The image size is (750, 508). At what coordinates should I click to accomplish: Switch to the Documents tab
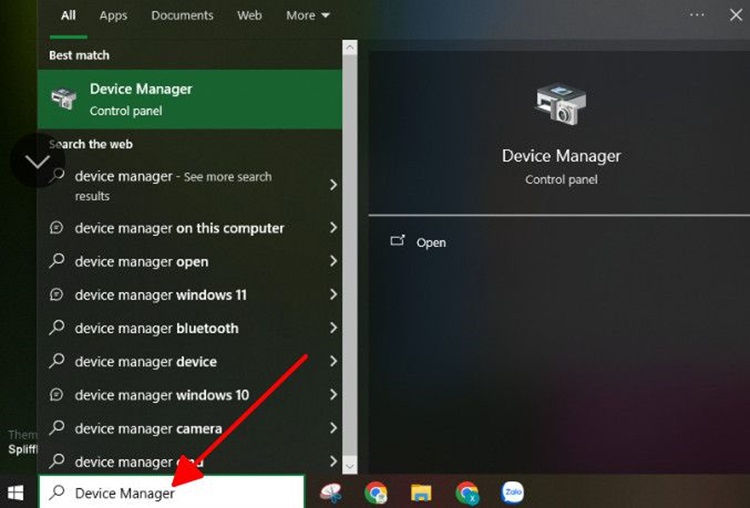(x=182, y=15)
